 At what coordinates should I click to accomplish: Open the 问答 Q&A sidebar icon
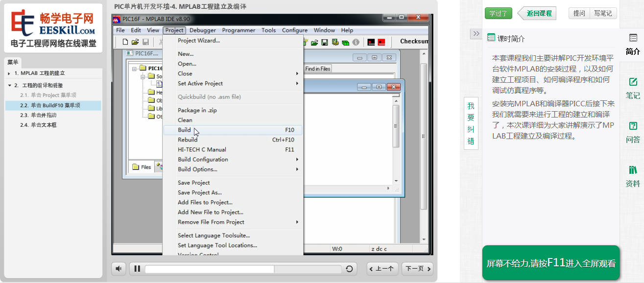pyautogui.click(x=633, y=126)
